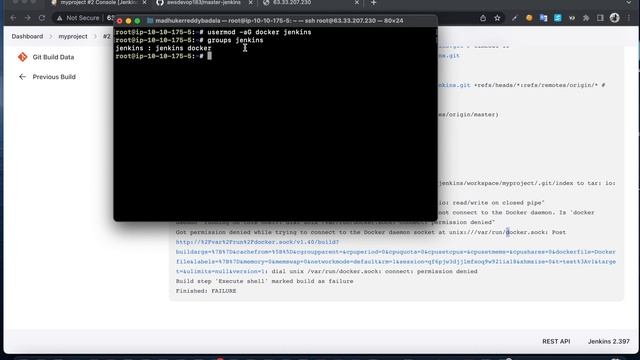Viewport: 640px width, 360px height.
Task: Click the teal S extension icon
Action: (558, 18)
